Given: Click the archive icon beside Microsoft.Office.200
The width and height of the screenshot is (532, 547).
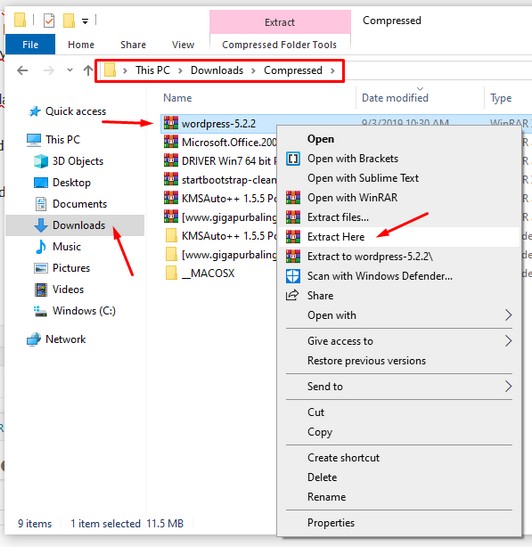Looking at the screenshot, I should tap(171, 142).
